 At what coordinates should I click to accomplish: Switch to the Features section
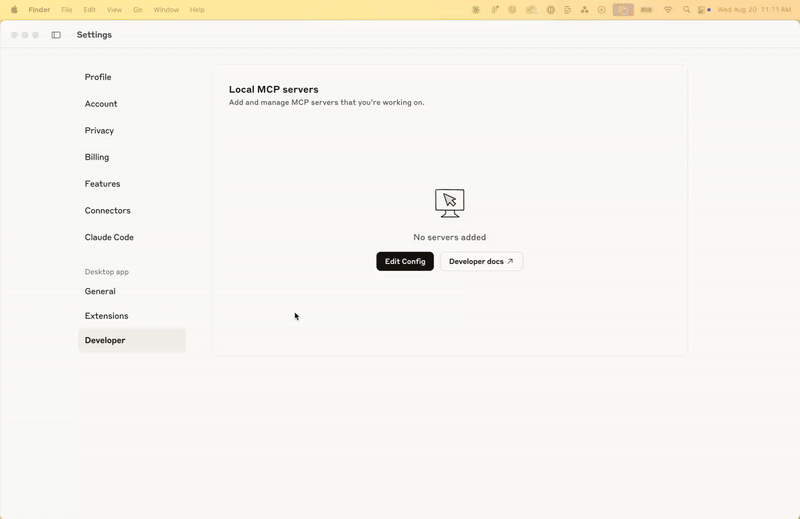tap(132, 184)
